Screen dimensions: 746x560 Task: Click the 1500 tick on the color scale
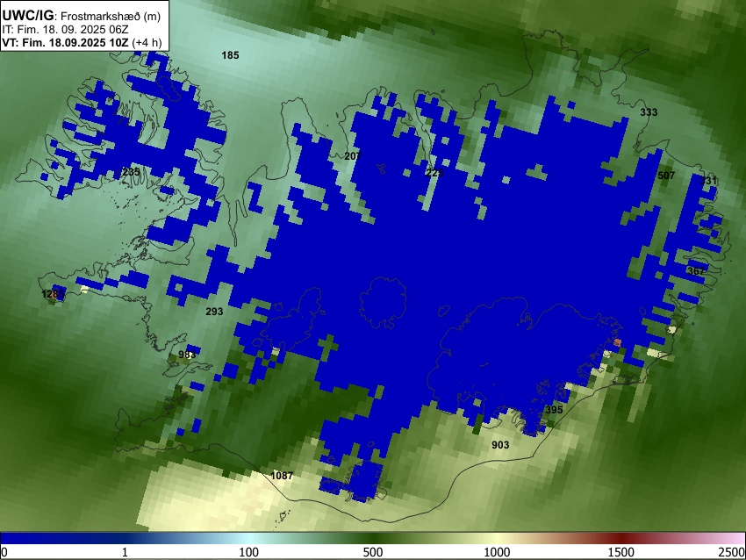click(621, 552)
